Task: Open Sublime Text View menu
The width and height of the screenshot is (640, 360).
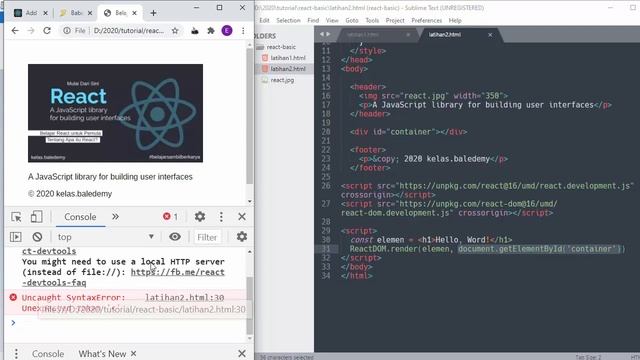Action: coord(332,20)
